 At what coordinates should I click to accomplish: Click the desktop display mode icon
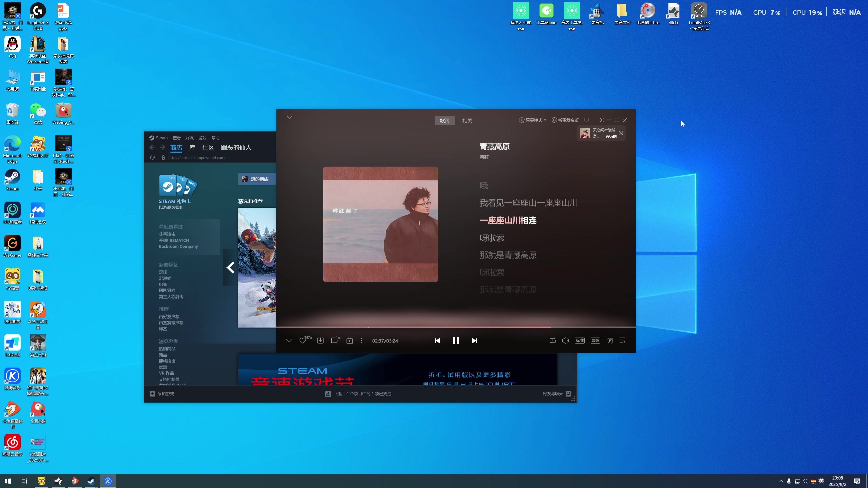[586, 120]
